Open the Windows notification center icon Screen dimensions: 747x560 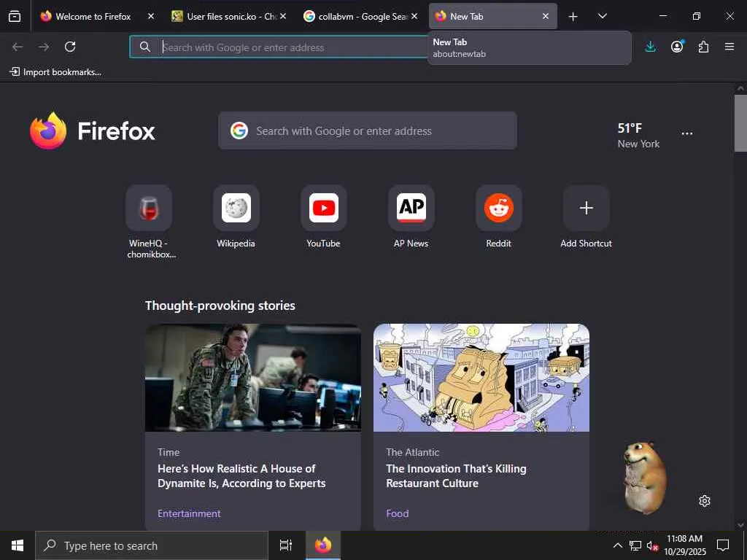[723, 545]
